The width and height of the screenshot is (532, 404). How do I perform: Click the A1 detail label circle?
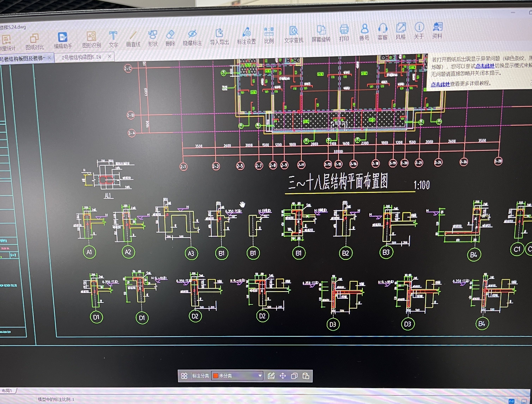point(89,252)
